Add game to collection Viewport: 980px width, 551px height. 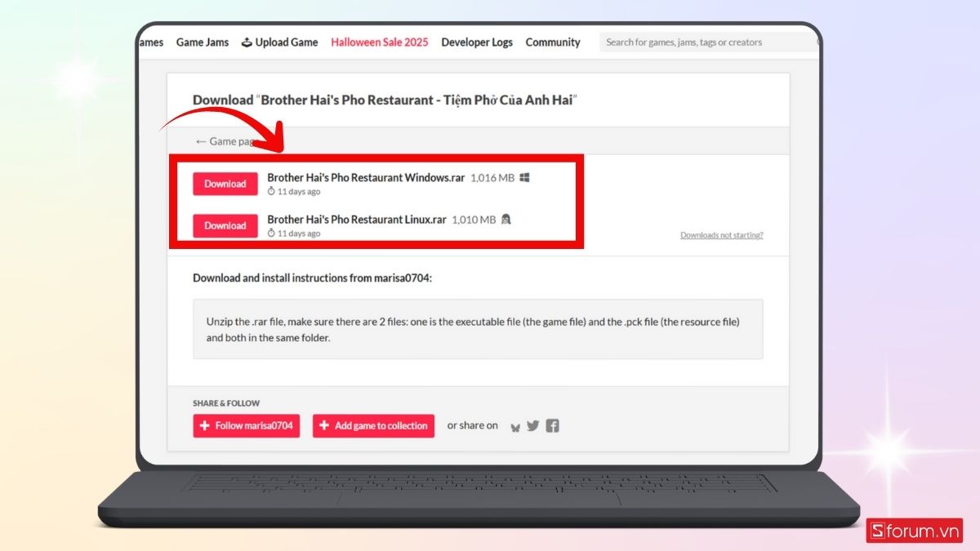[x=373, y=426]
